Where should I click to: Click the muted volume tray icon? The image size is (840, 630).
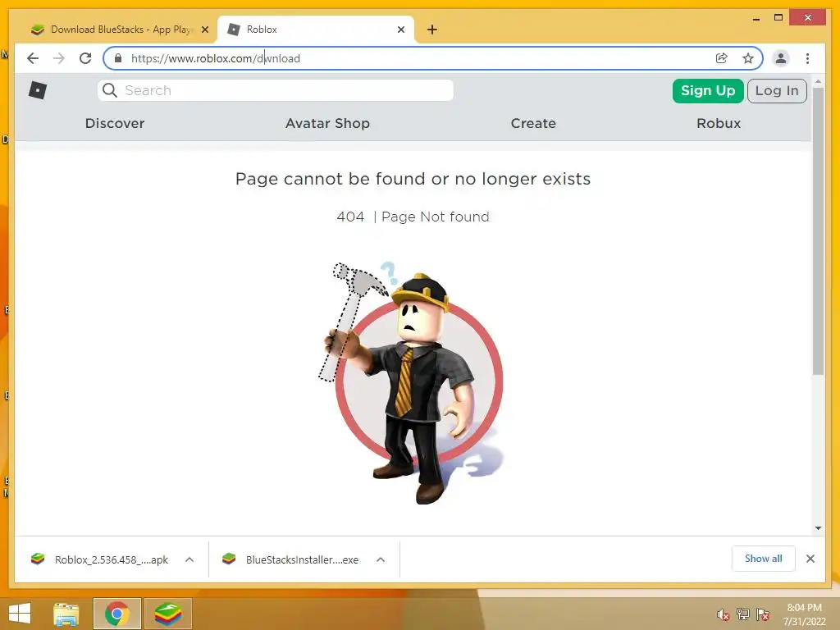coord(723,614)
